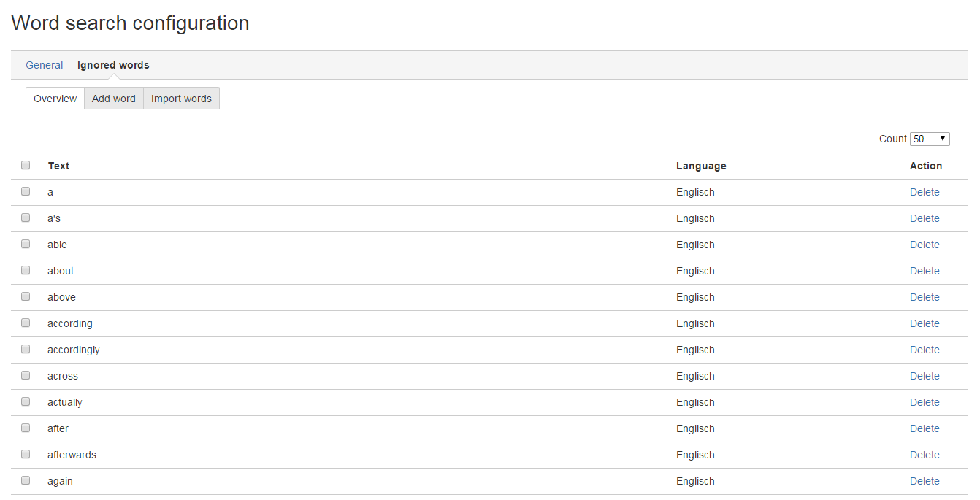Click the Text column header
This screenshot has width=980, height=500.
(58, 166)
